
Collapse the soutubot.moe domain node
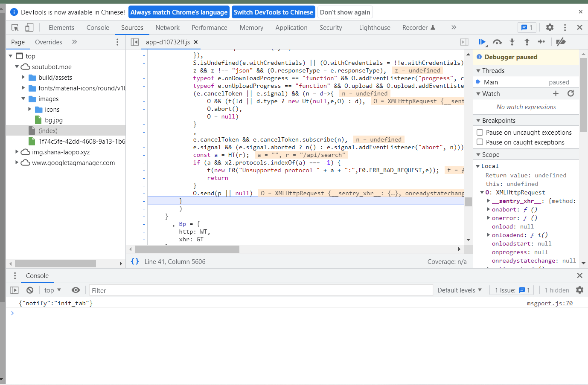17,67
